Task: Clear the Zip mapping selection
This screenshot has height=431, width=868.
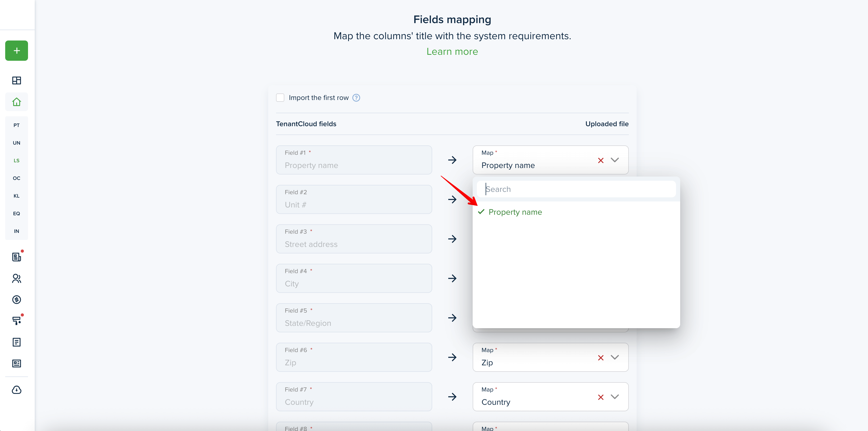Action: 601,358
